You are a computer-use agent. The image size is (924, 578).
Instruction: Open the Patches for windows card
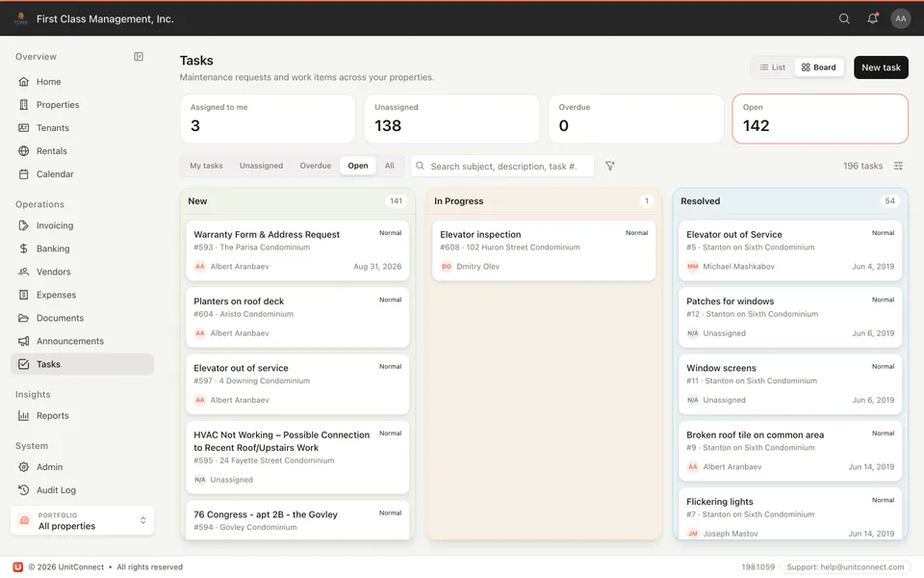pyautogui.click(x=789, y=317)
